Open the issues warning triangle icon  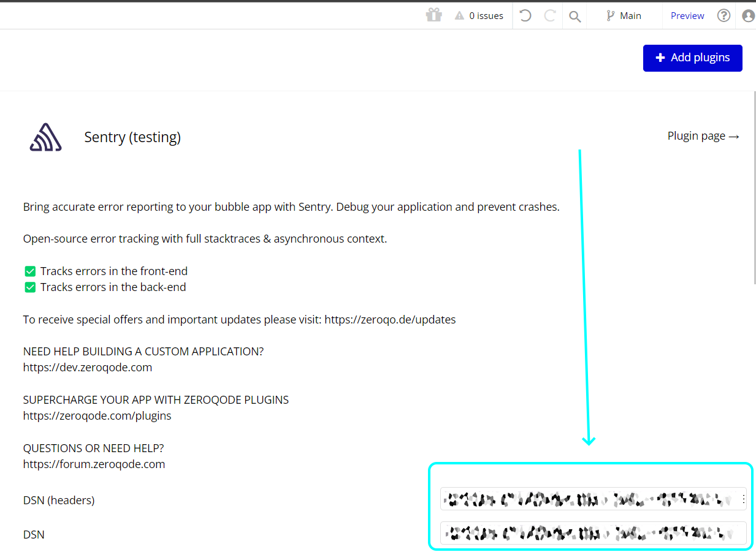(x=459, y=16)
